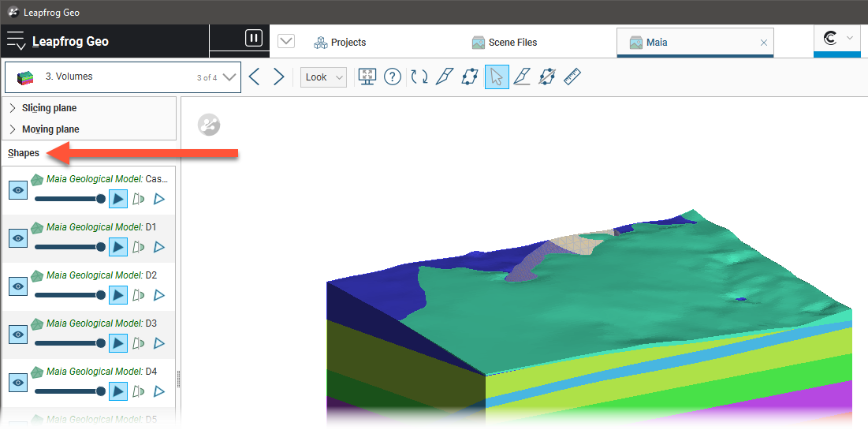Select the draw plane polygon tool
The height and width of the screenshot is (430, 868).
(470, 77)
